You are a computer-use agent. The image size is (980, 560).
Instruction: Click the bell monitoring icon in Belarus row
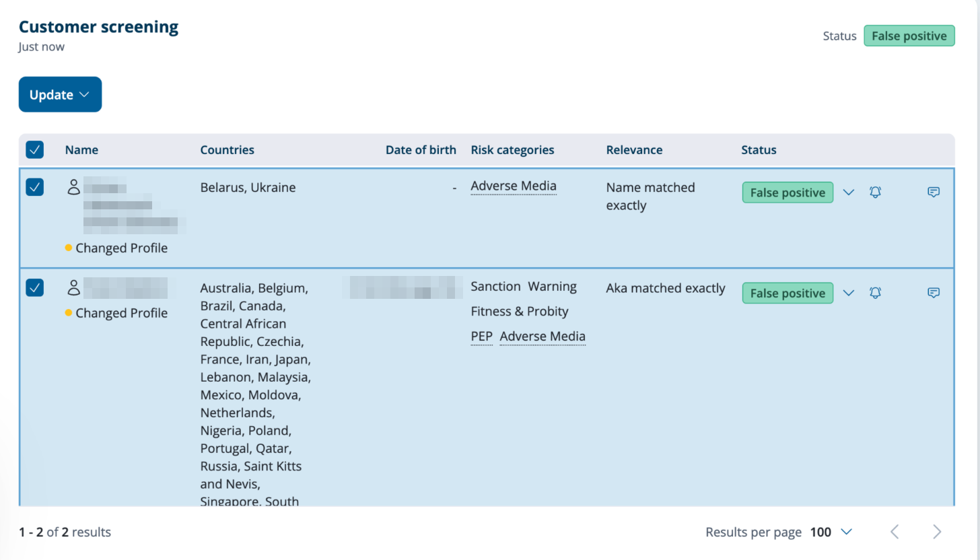tap(875, 192)
